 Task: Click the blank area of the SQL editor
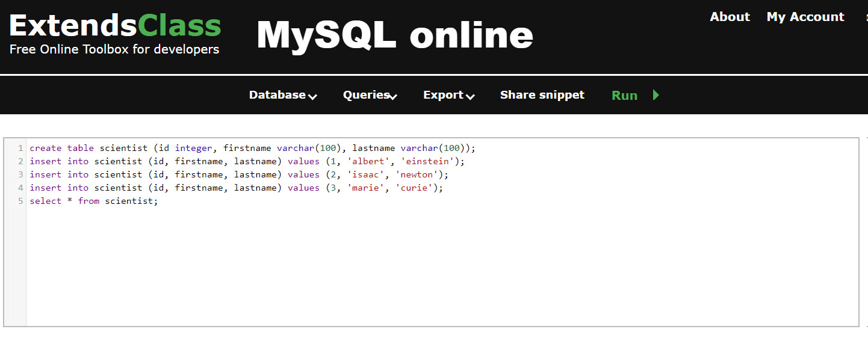tap(442, 268)
